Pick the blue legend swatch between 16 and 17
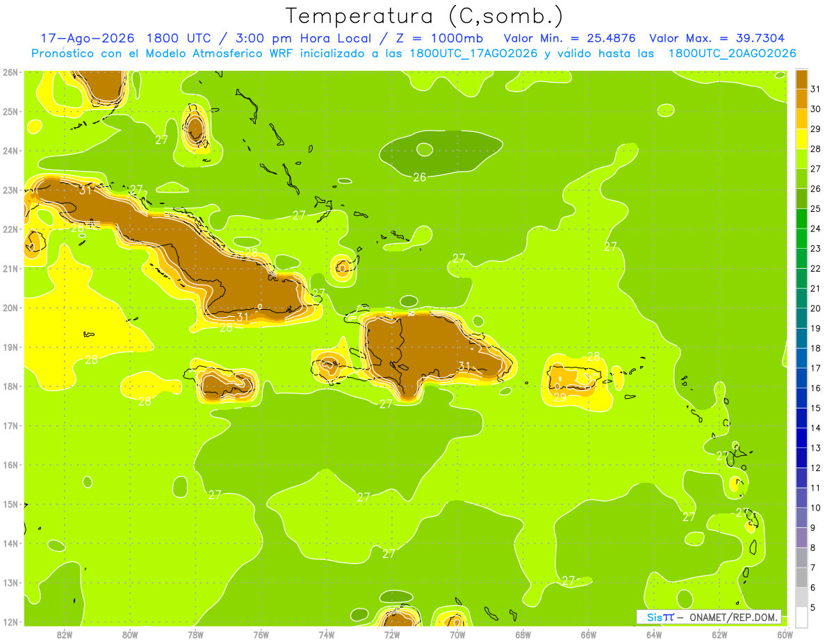 point(801,378)
